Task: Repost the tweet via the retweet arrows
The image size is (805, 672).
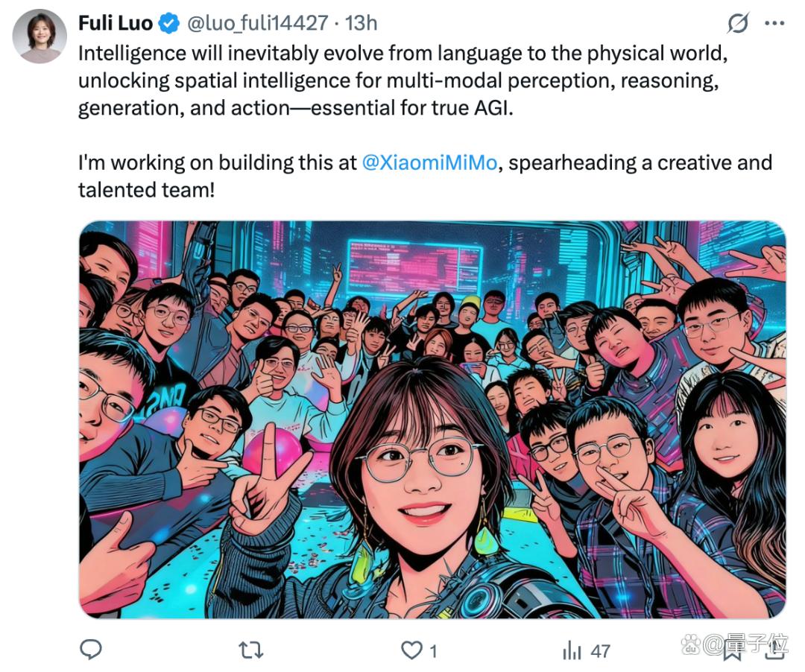Action: click(x=252, y=650)
